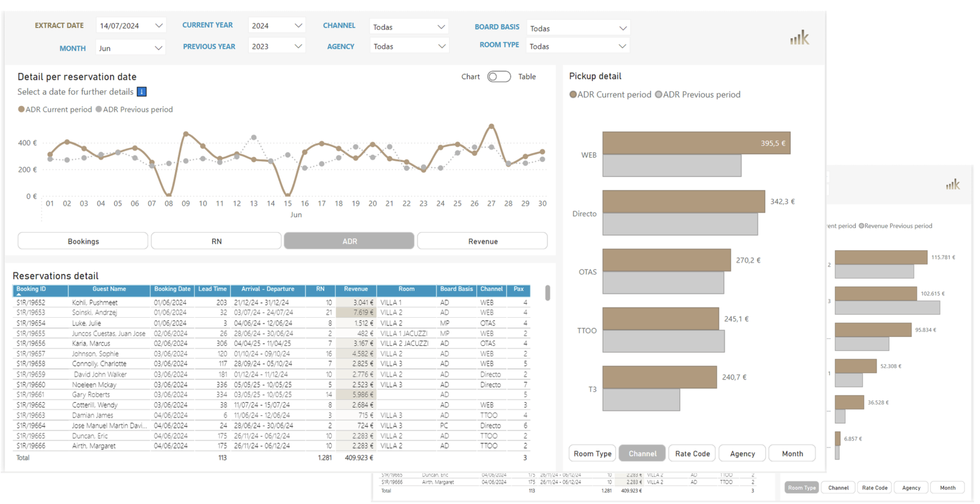Image resolution: width=980 pixels, height=504 pixels.
Task: Open the Extract Date dropdown
Action: click(131, 26)
